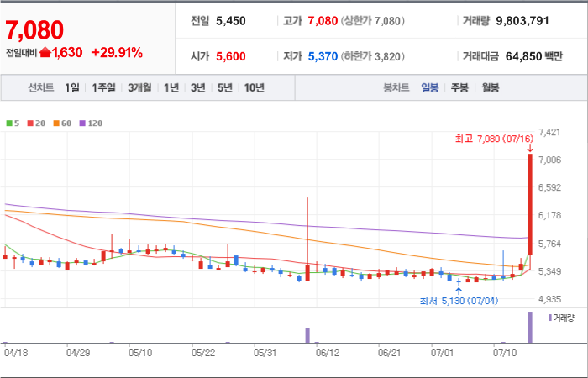Show the 5년 line chart

click(x=224, y=87)
